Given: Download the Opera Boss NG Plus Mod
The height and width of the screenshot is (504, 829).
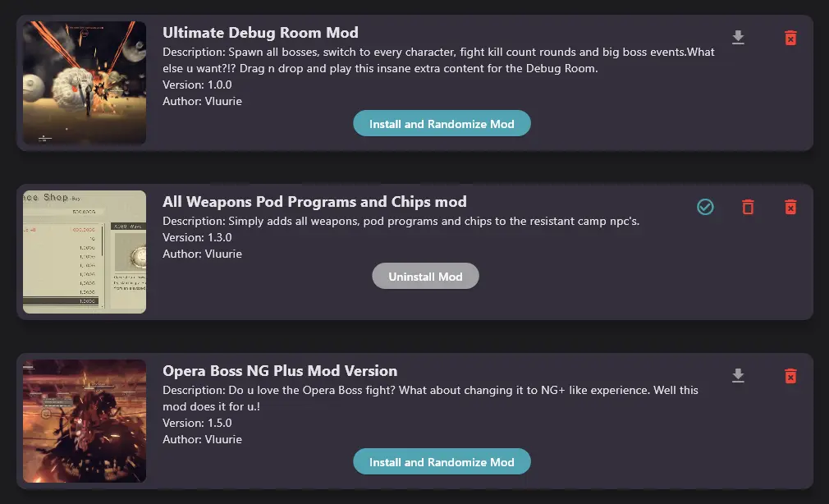Looking at the screenshot, I should coord(738,375).
